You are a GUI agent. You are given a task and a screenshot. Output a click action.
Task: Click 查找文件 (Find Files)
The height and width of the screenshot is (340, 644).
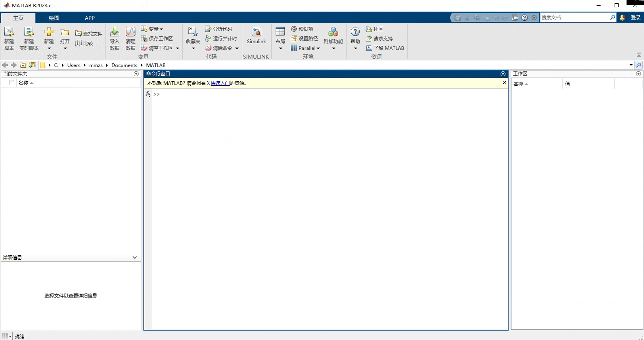89,33
